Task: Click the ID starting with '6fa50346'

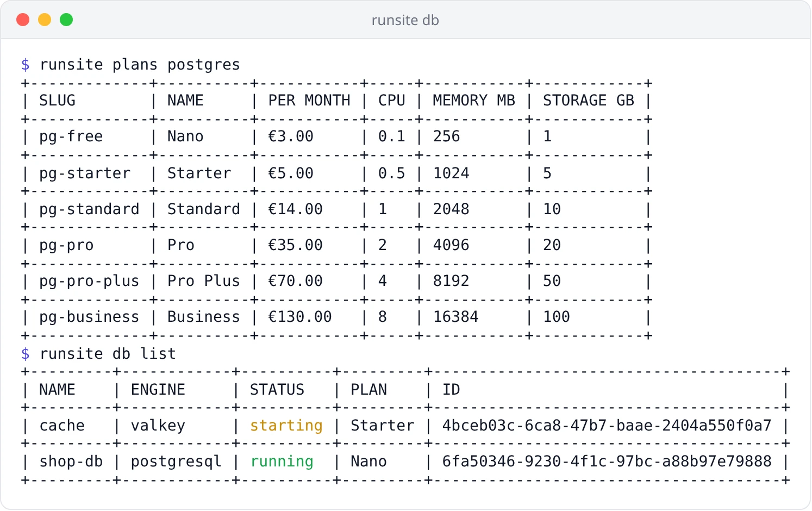Action: (x=607, y=462)
